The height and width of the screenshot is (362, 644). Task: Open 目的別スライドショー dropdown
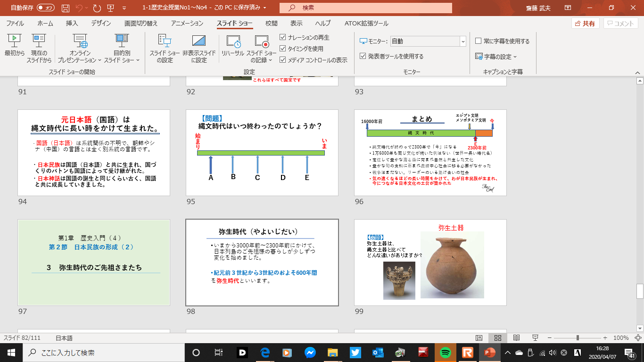[x=122, y=49]
